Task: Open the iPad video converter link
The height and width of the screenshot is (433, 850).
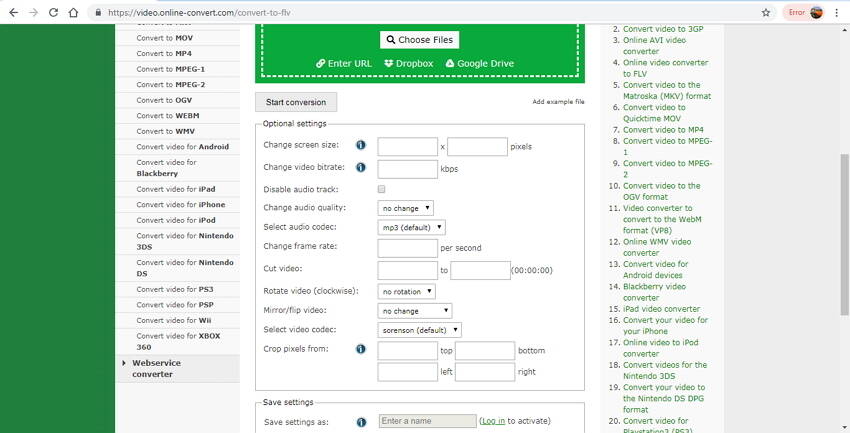Action: [661, 309]
